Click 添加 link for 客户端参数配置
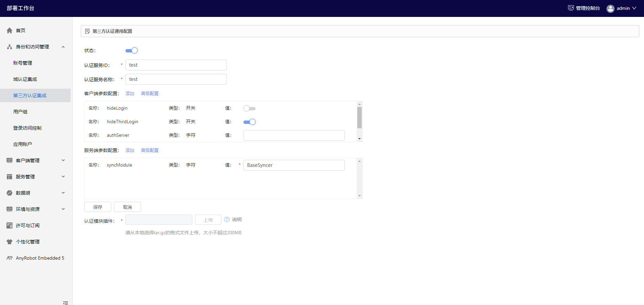 [130, 93]
